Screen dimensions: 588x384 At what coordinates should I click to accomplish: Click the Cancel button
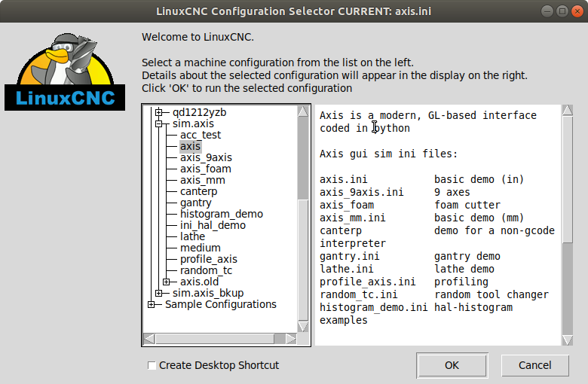[x=534, y=365]
